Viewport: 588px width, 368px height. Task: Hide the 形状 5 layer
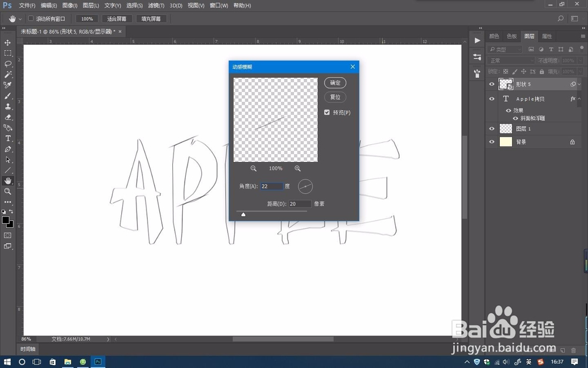click(x=492, y=84)
